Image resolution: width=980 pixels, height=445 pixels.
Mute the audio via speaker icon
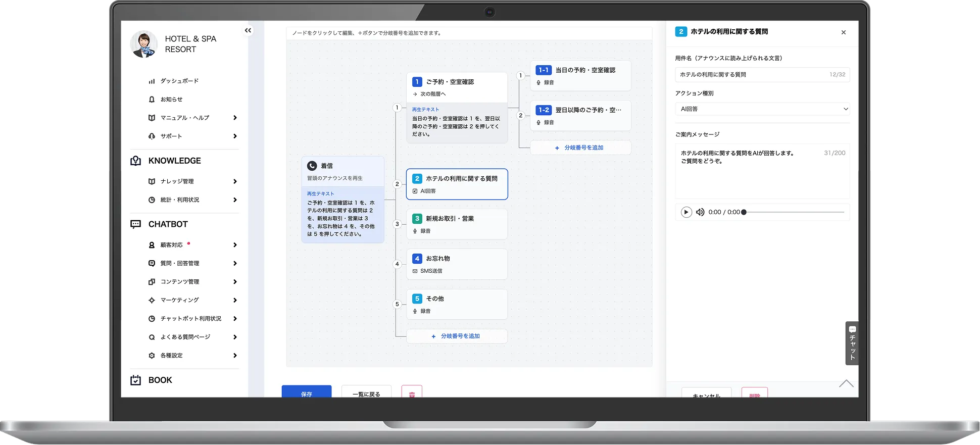700,212
